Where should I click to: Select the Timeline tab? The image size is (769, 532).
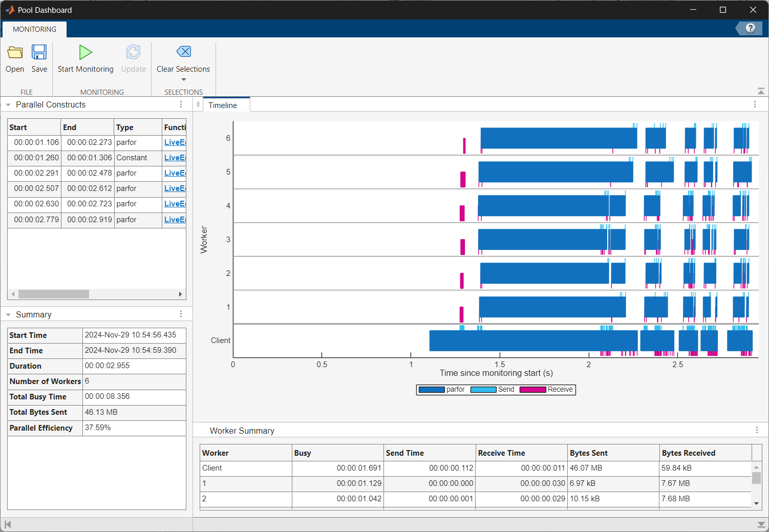225,105
